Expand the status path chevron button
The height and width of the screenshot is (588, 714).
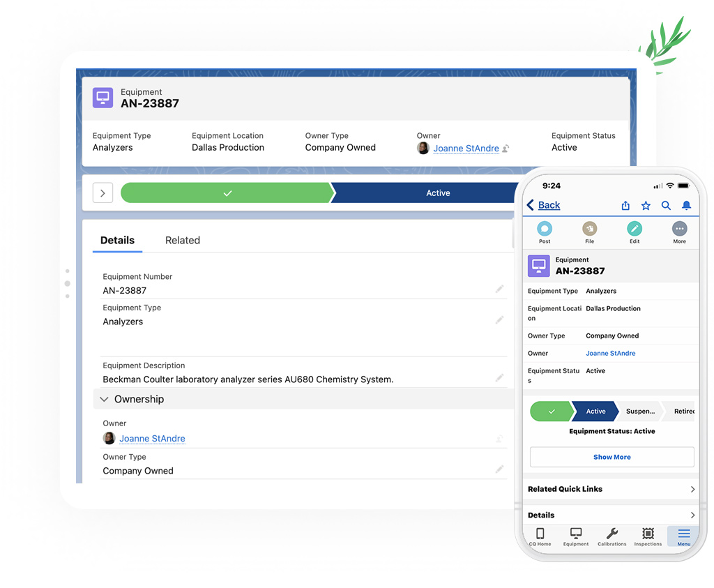[x=102, y=193]
